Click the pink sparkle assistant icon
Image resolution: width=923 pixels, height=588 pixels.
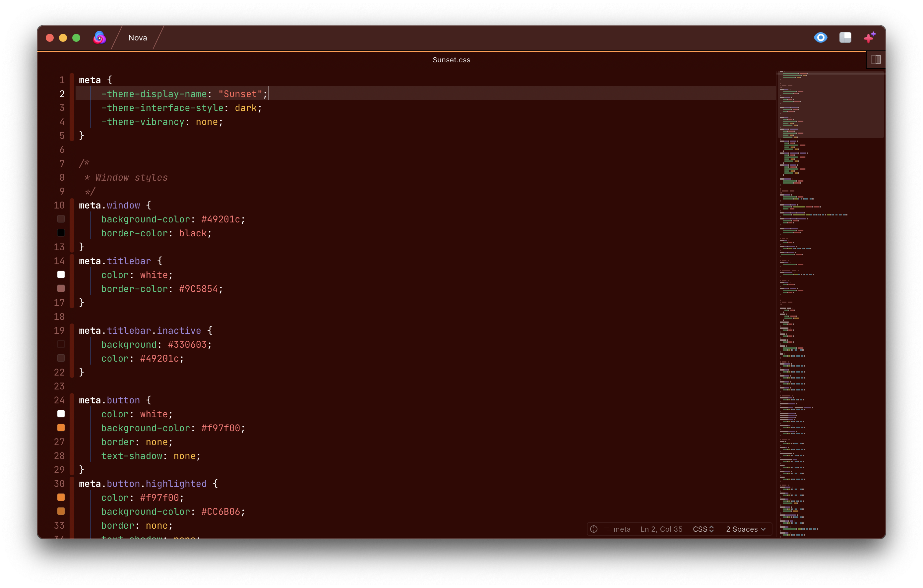869,37
